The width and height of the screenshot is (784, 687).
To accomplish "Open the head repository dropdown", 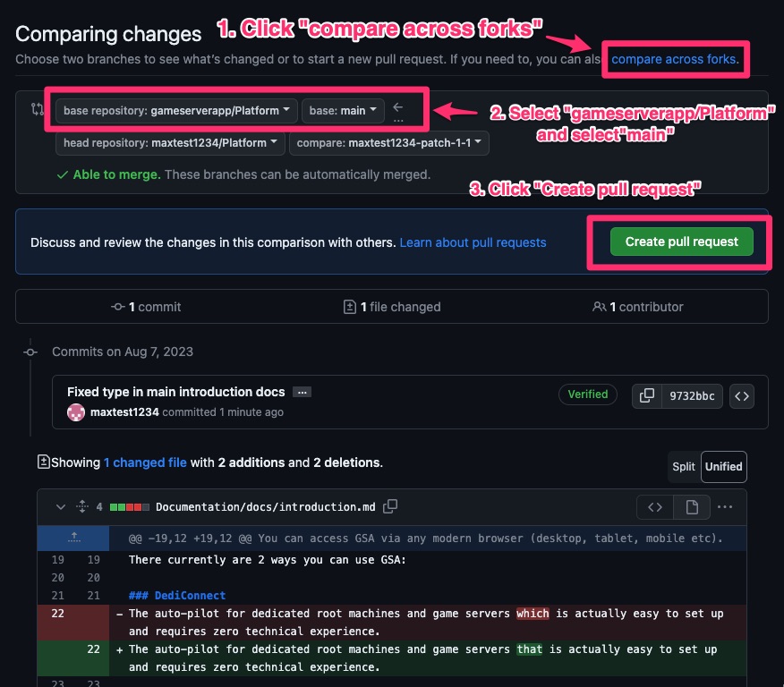I will 170,142.
